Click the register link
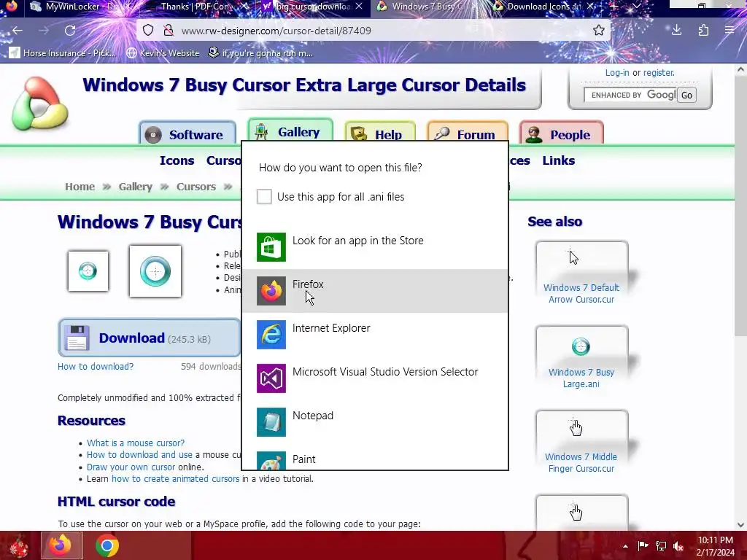The height and width of the screenshot is (560, 747). [x=659, y=73]
